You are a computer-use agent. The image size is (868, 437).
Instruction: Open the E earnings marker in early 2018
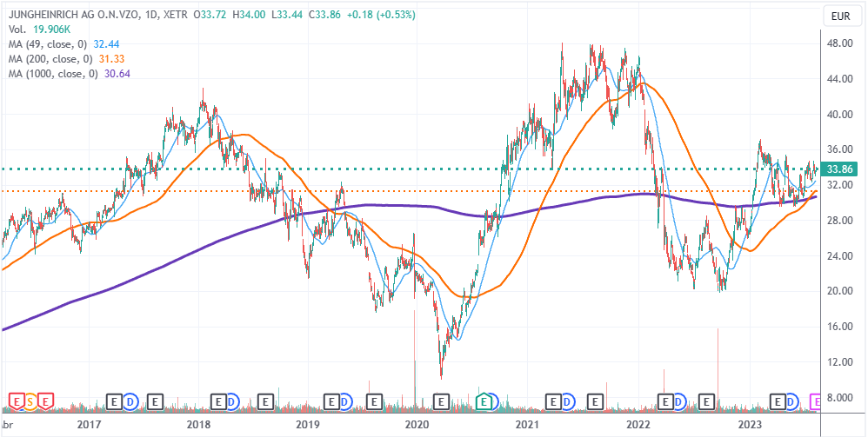click(x=218, y=401)
